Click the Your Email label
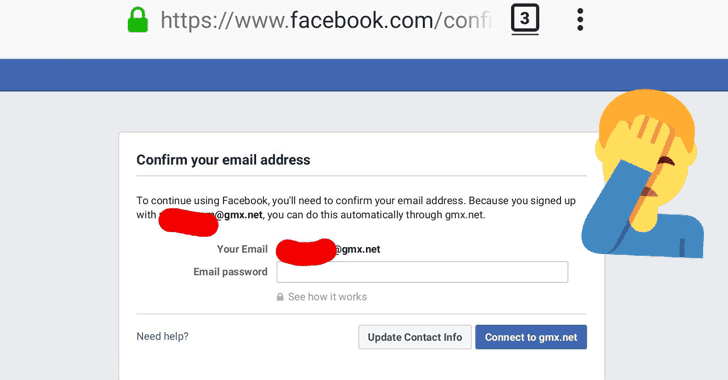 pos(242,249)
